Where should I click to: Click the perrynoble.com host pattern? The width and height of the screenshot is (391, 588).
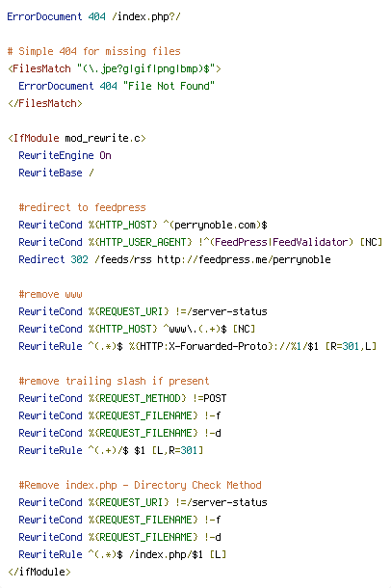coord(216,225)
